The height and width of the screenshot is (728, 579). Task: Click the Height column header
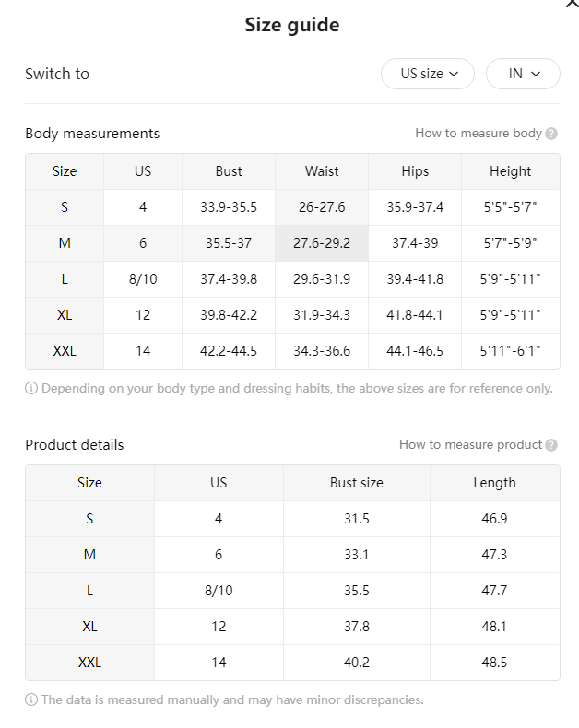pyautogui.click(x=510, y=171)
